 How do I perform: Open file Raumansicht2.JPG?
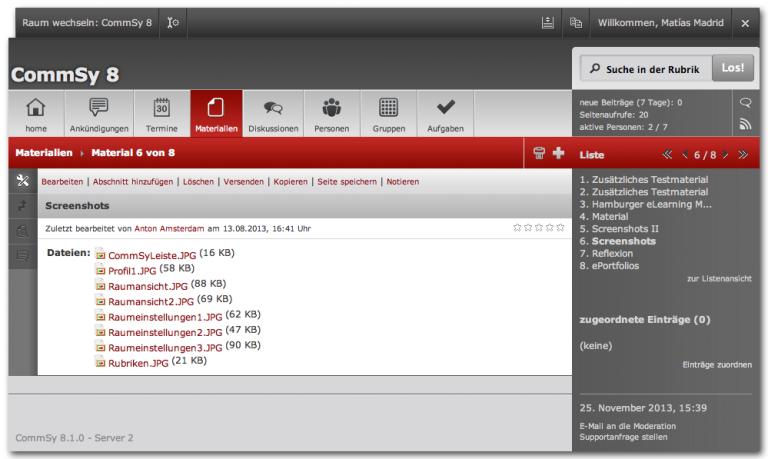tap(151, 302)
